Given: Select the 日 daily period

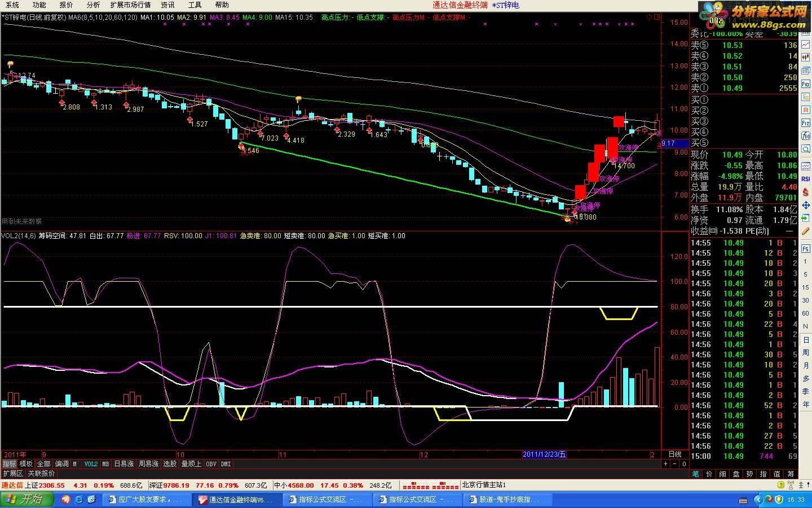Looking at the screenshot, I should [806, 339].
